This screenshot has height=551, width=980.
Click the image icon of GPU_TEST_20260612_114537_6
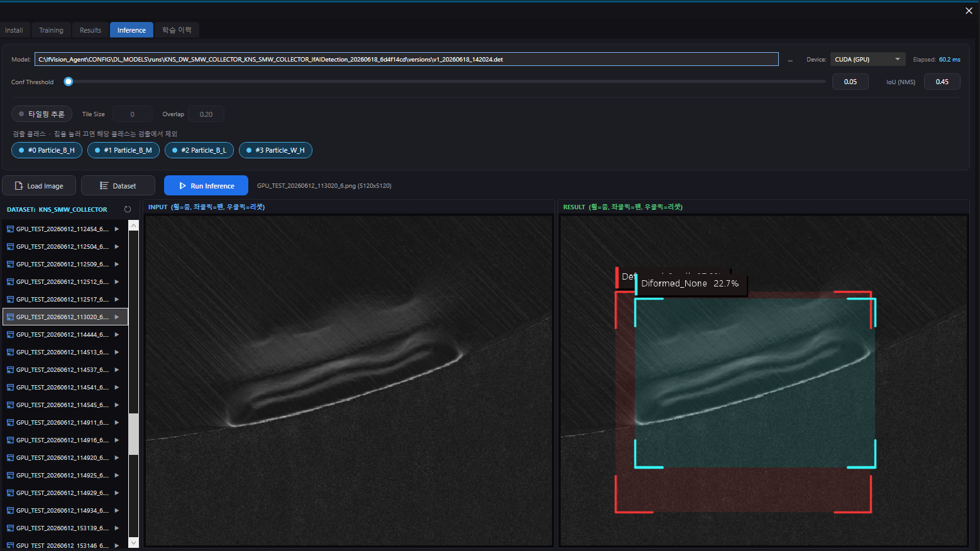point(10,370)
